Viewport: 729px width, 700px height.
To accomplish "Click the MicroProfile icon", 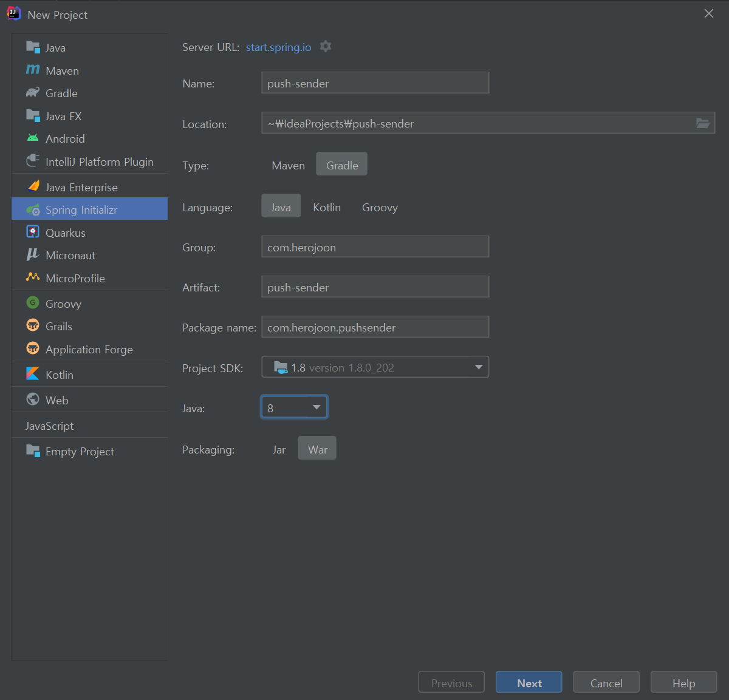I will (x=33, y=277).
